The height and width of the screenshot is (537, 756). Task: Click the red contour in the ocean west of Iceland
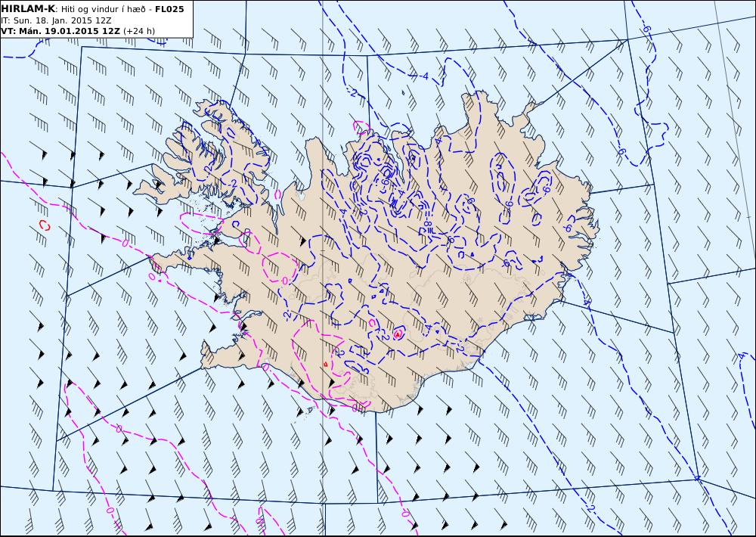[45, 225]
